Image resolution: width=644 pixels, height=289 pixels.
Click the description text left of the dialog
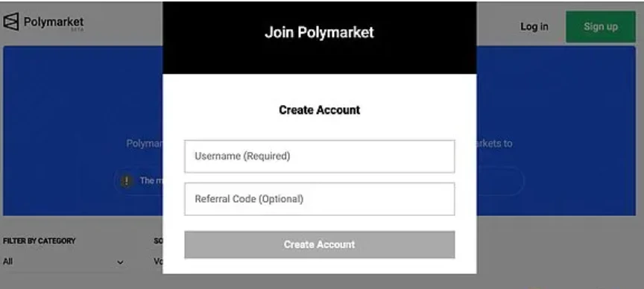click(144, 143)
